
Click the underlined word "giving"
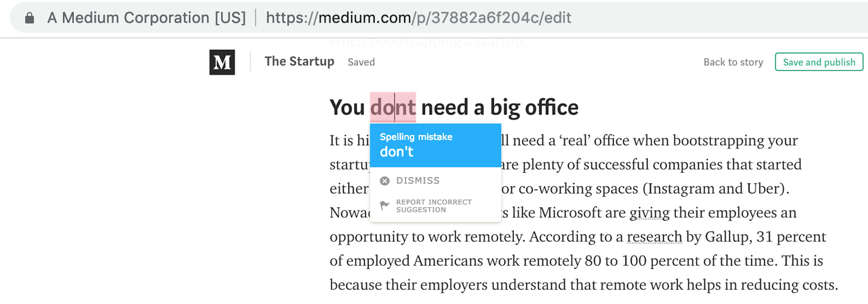[649, 213]
